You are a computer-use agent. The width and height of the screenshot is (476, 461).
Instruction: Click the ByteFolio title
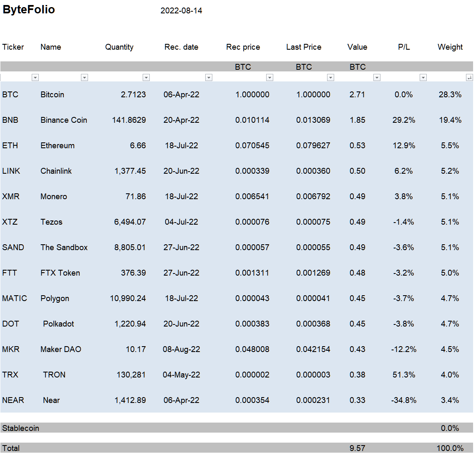[28, 10]
